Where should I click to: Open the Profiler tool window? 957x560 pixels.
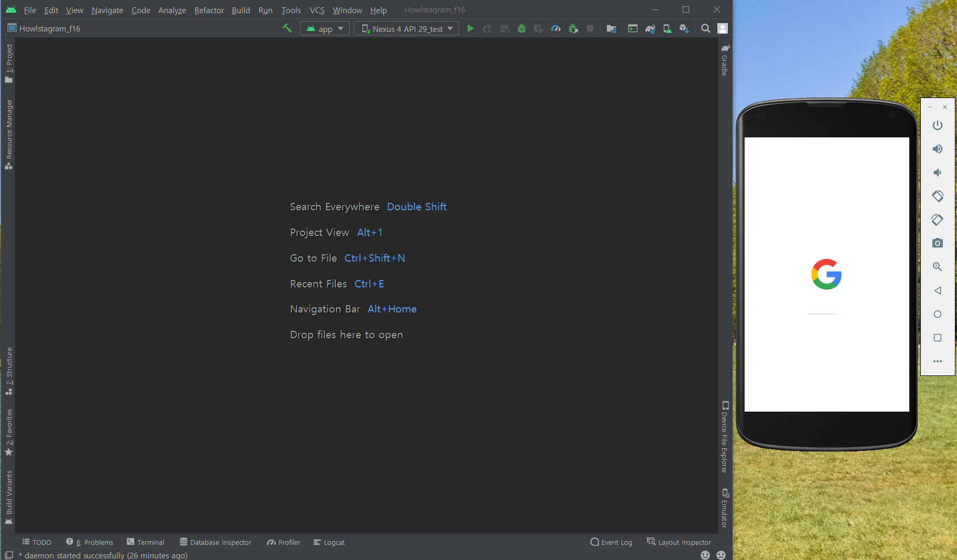tap(284, 542)
